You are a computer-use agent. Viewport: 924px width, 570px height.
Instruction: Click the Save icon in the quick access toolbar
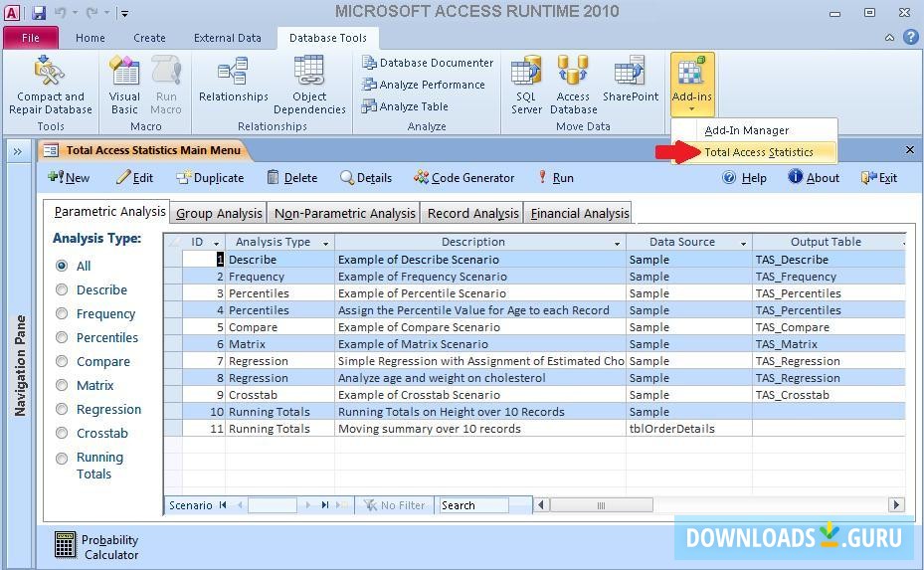click(x=39, y=12)
